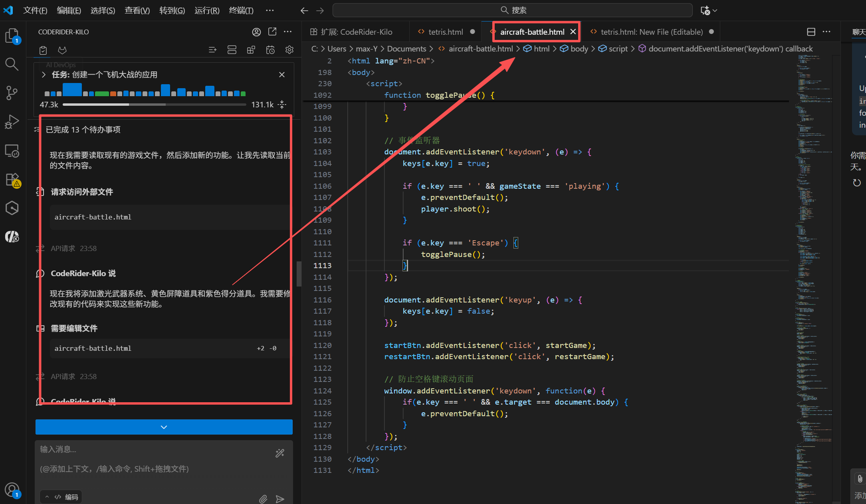Click the new task plus-list icon
866x504 pixels.
tap(212, 50)
